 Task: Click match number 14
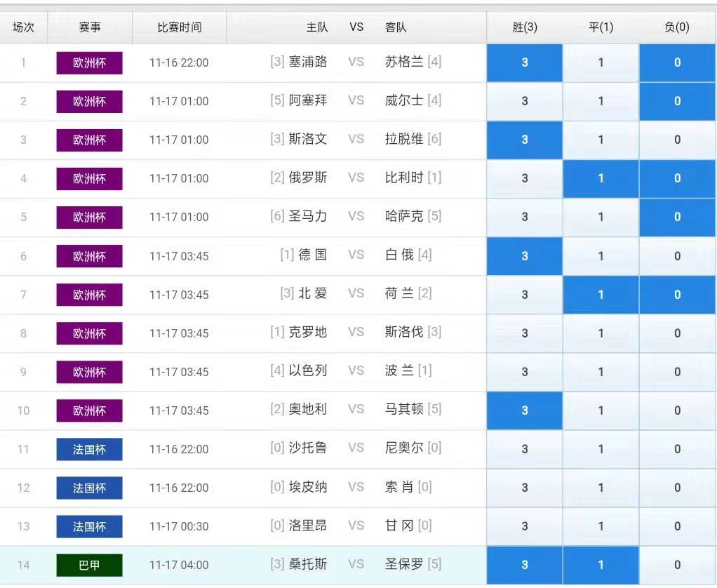pos(23,566)
